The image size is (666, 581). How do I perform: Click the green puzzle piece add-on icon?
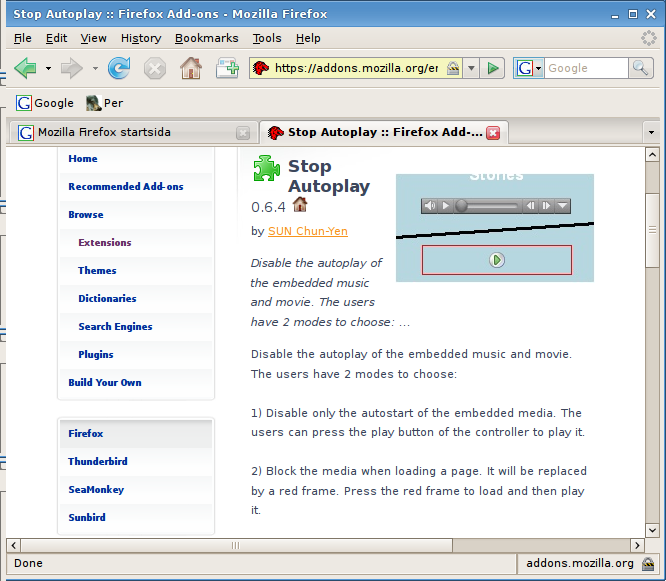(266, 169)
